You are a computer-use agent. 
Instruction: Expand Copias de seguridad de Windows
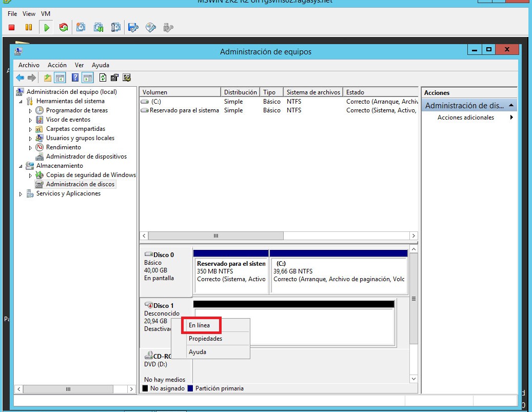tap(30, 175)
